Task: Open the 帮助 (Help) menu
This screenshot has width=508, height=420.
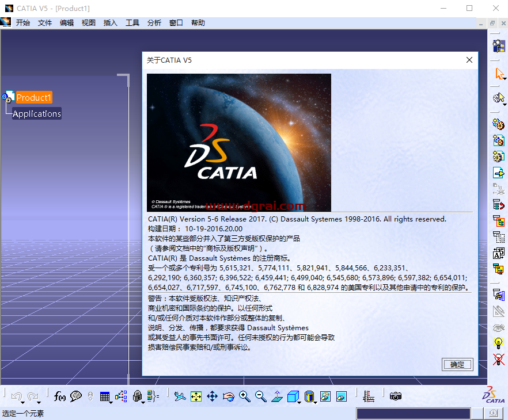Action: 198,22
